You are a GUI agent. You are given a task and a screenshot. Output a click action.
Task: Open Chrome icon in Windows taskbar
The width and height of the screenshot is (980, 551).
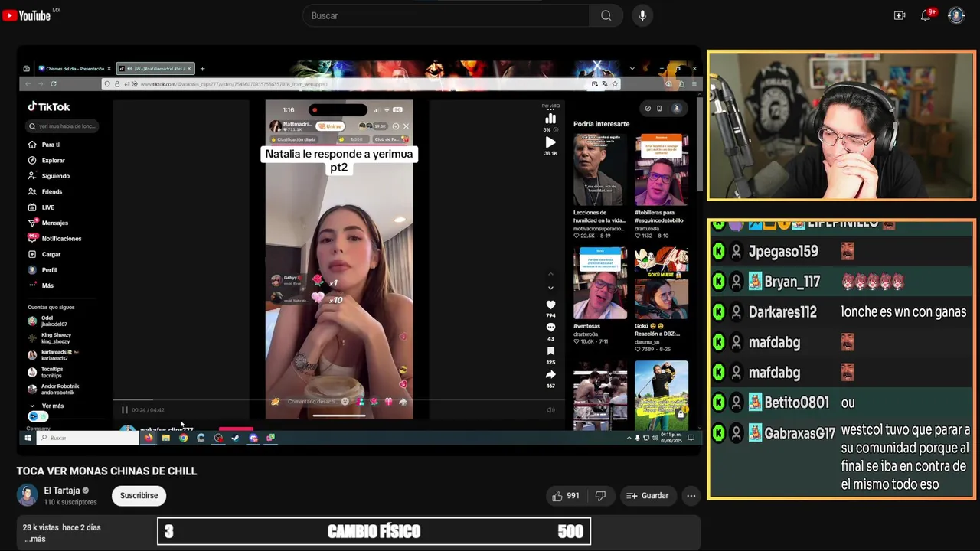[183, 438]
